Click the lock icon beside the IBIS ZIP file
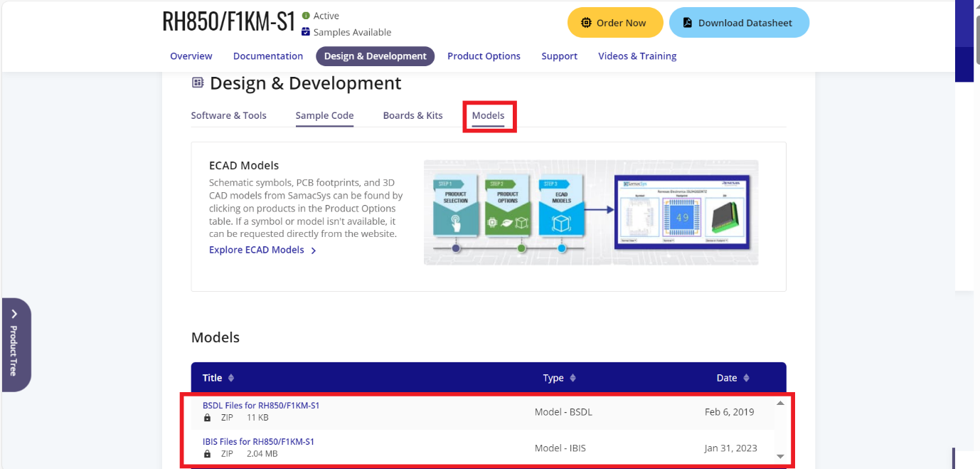This screenshot has width=980, height=469. [x=207, y=453]
